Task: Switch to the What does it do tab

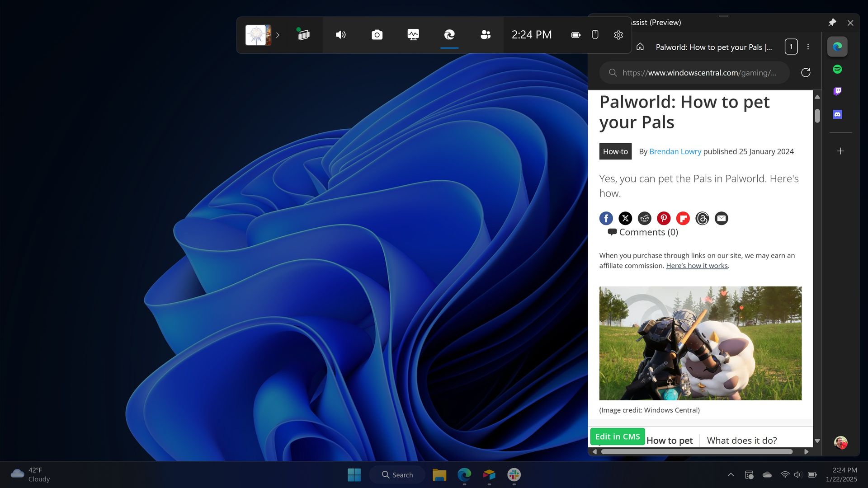Action: tap(741, 440)
